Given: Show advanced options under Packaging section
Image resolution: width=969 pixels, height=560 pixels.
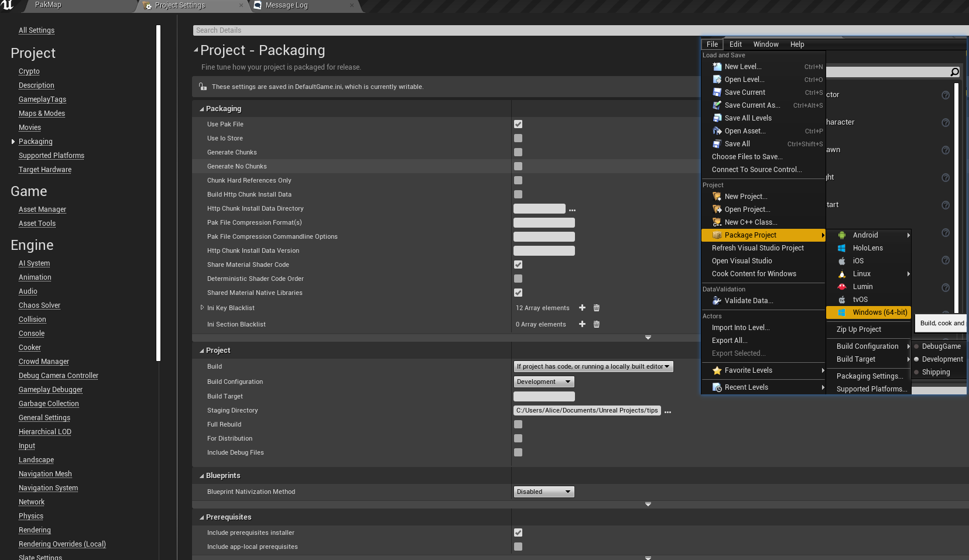Looking at the screenshot, I should click(x=648, y=338).
